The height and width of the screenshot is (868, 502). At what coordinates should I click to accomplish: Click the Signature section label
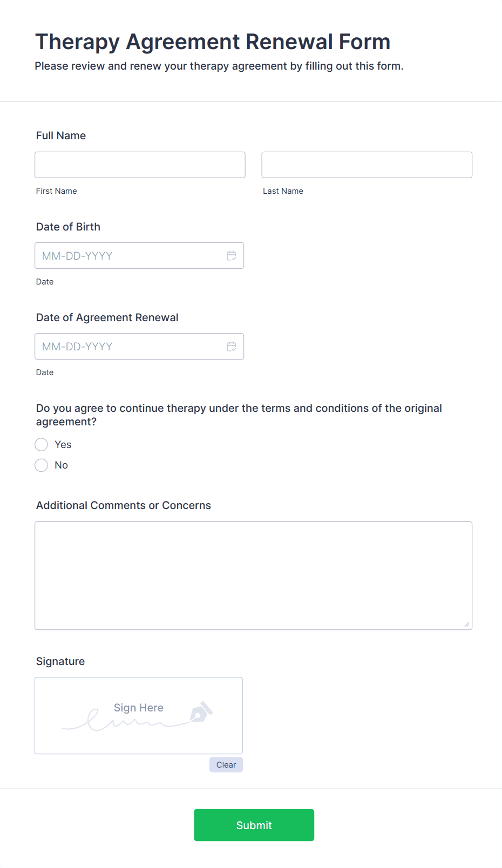[60, 661]
